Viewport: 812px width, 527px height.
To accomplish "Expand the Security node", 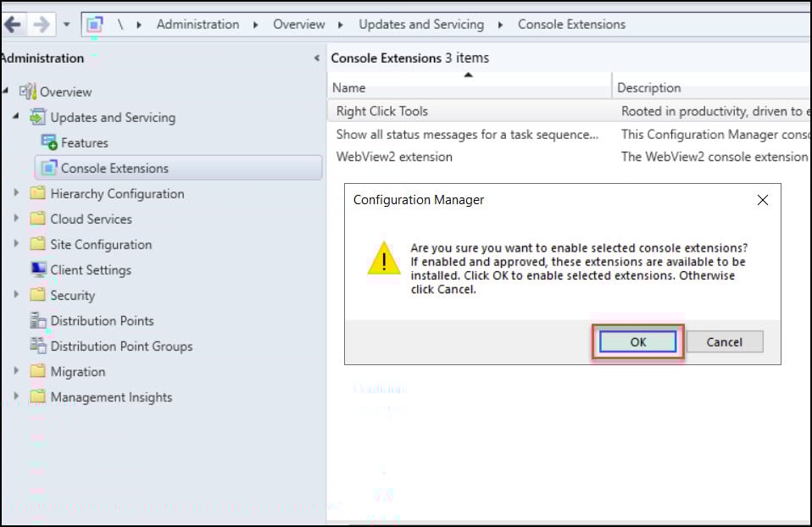I will tap(16, 294).
